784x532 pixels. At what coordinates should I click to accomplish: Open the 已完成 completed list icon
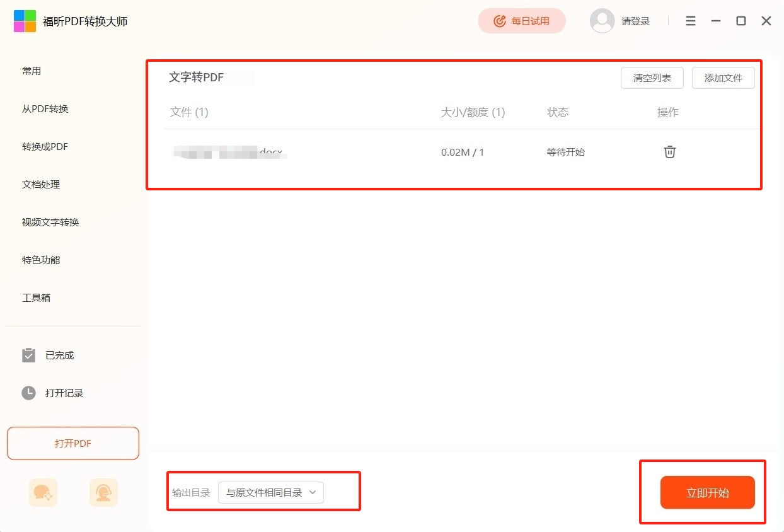[x=29, y=356]
